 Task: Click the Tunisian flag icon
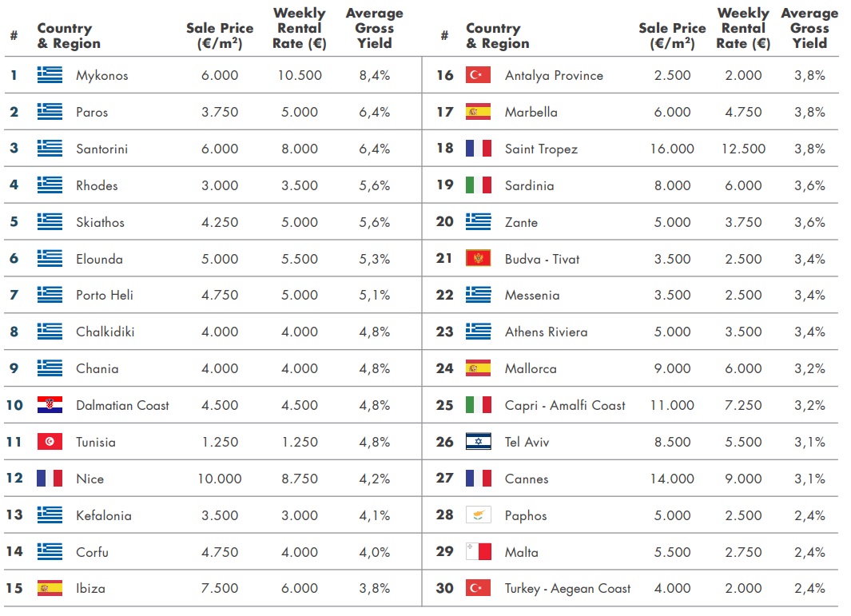click(x=50, y=442)
